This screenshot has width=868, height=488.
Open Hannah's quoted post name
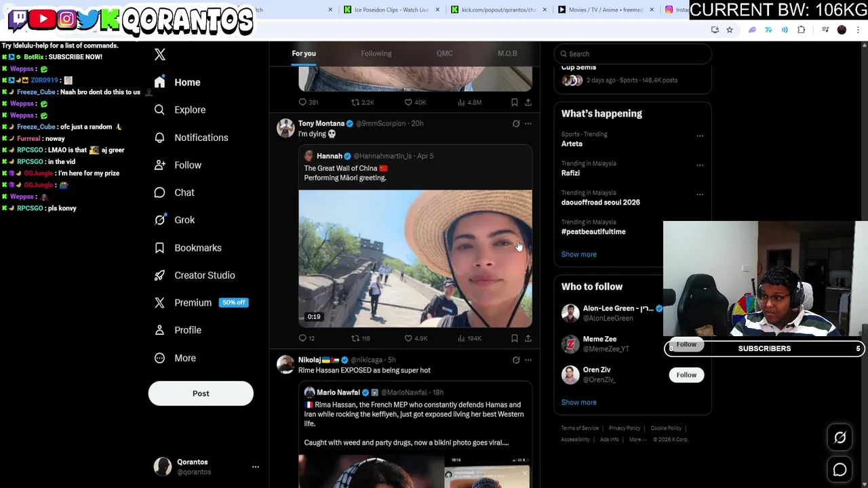click(x=330, y=156)
